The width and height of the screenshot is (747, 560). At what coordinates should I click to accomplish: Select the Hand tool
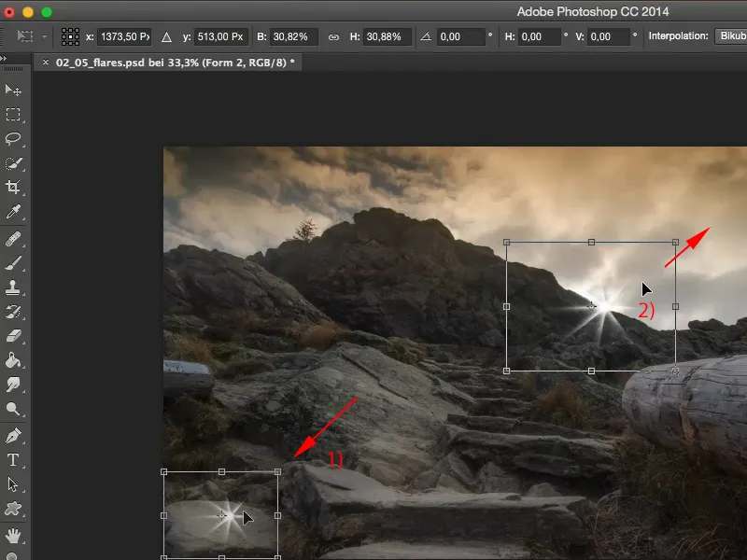[13, 536]
